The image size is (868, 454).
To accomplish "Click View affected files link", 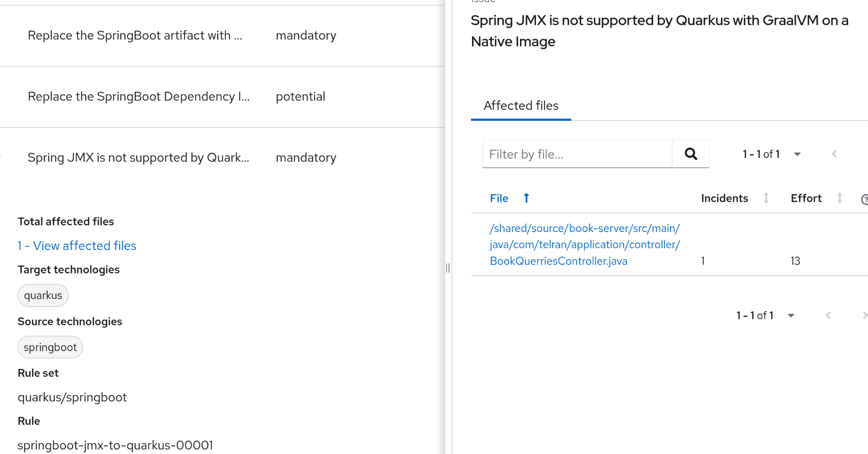I will (77, 246).
